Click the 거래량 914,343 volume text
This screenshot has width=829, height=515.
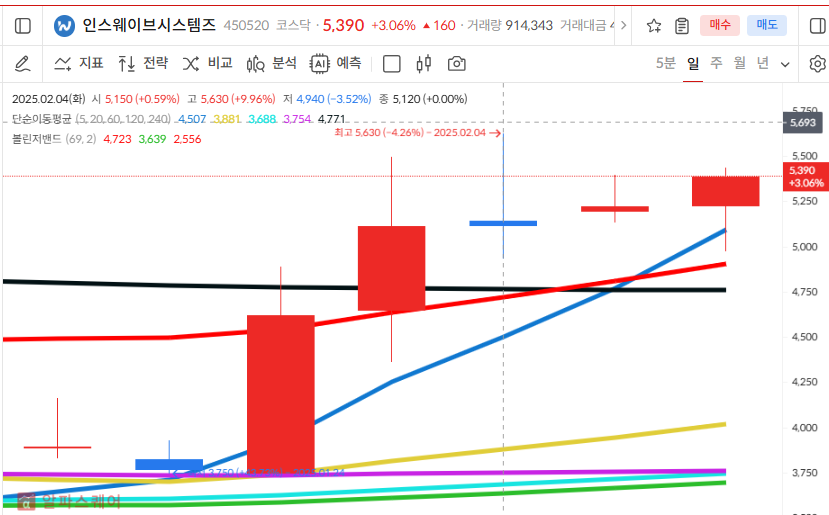coord(510,25)
